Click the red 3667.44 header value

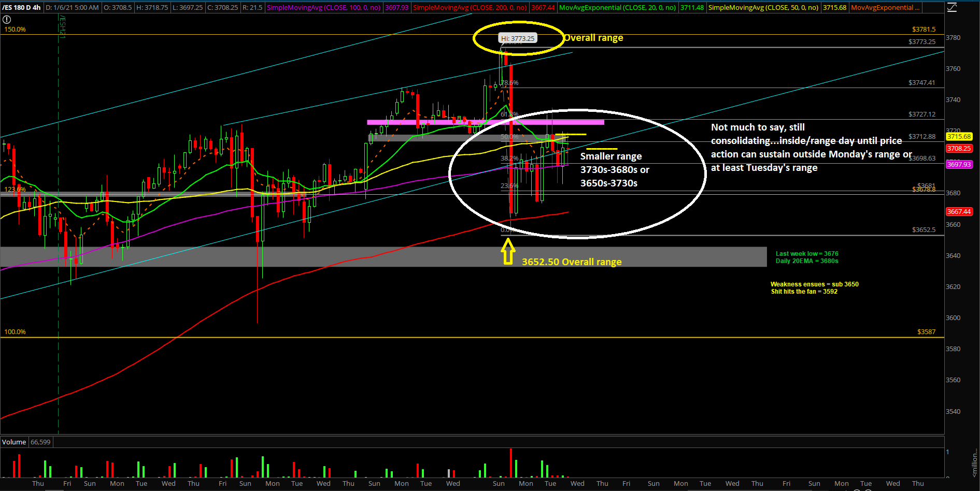543,7
